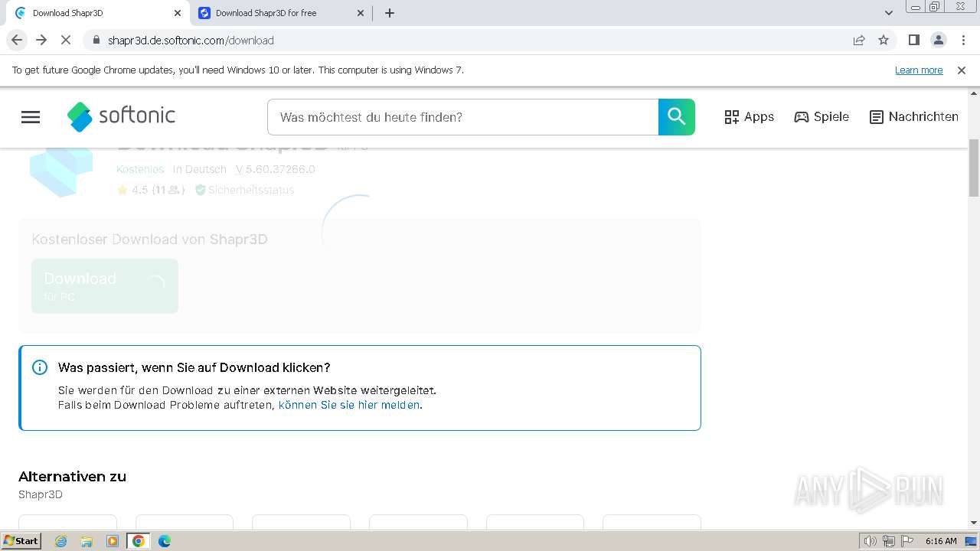Screen dimensions: 980x551
Task: Close the "Download Shapr3D for free" tab
Action: click(x=361, y=13)
